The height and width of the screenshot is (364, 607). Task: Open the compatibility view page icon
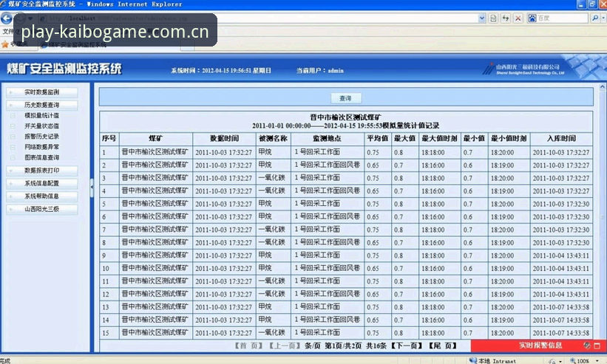click(493, 18)
